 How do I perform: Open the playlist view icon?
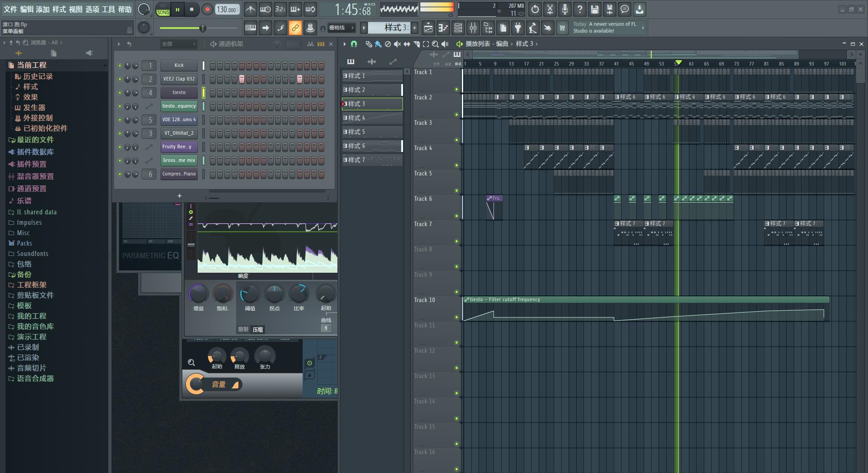pos(428,28)
